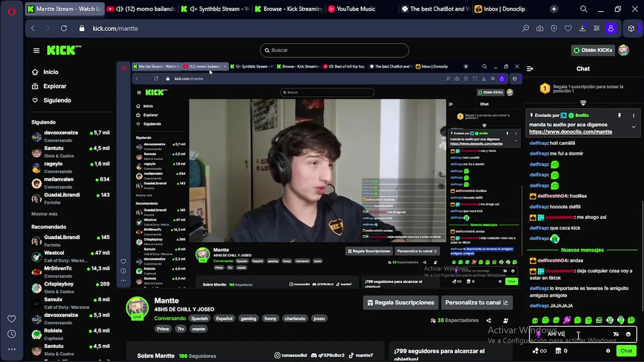Viewport: 644px width, 362px height.
Task: Open the bookmarks heart in address bar
Action: tap(568, 29)
